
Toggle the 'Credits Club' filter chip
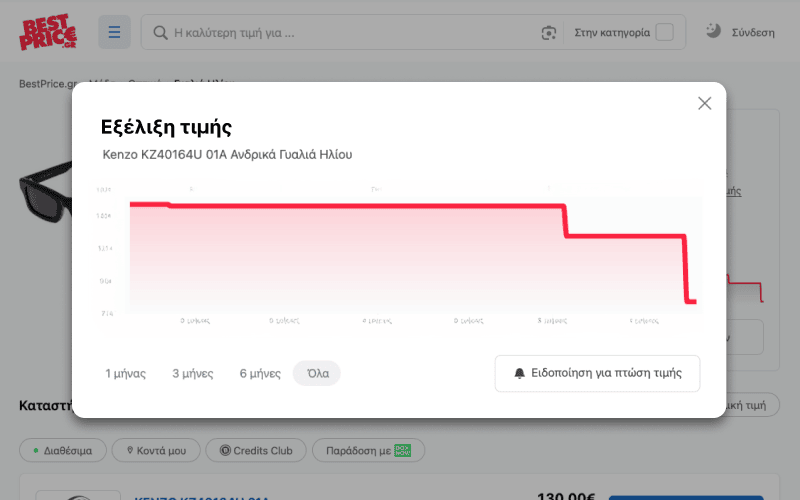[x=256, y=451]
